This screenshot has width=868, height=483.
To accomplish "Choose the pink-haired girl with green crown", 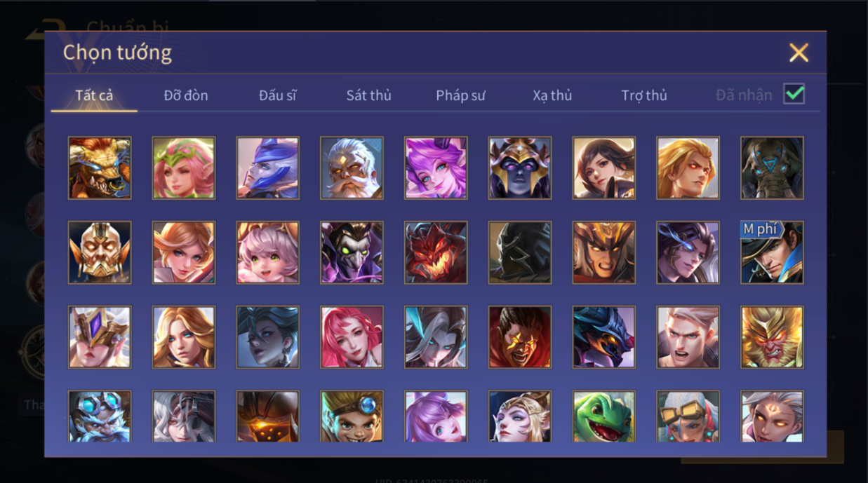I will (x=184, y=168).
